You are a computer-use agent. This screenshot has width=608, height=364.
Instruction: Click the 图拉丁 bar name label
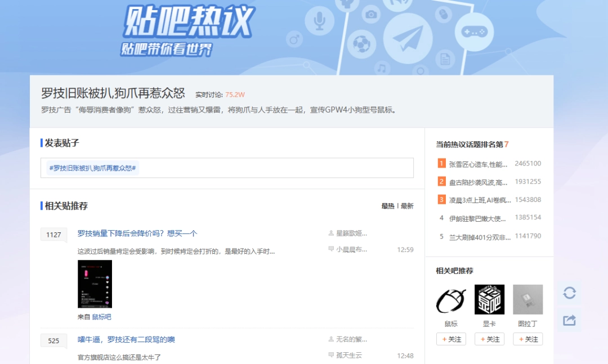click(527, 323)
